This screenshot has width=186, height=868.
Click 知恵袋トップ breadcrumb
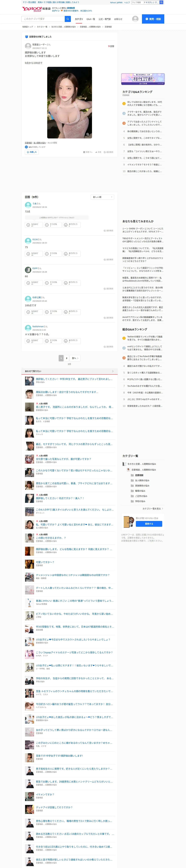click(x=28, y=27)
